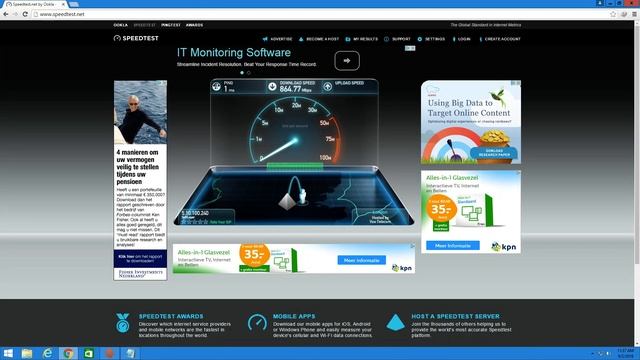Open the Chrome menu icon
This screenshot has height=360, width=640.
click(634, 14)
